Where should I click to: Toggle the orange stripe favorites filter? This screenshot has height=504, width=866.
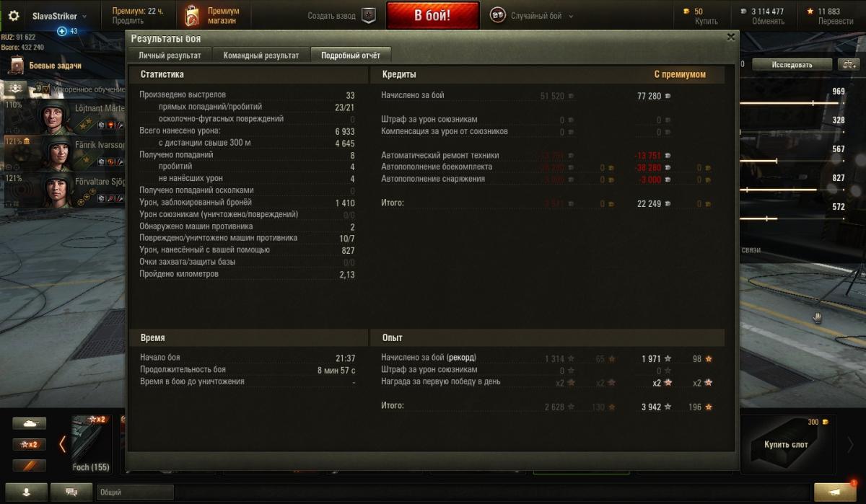(x=29, y=466)
